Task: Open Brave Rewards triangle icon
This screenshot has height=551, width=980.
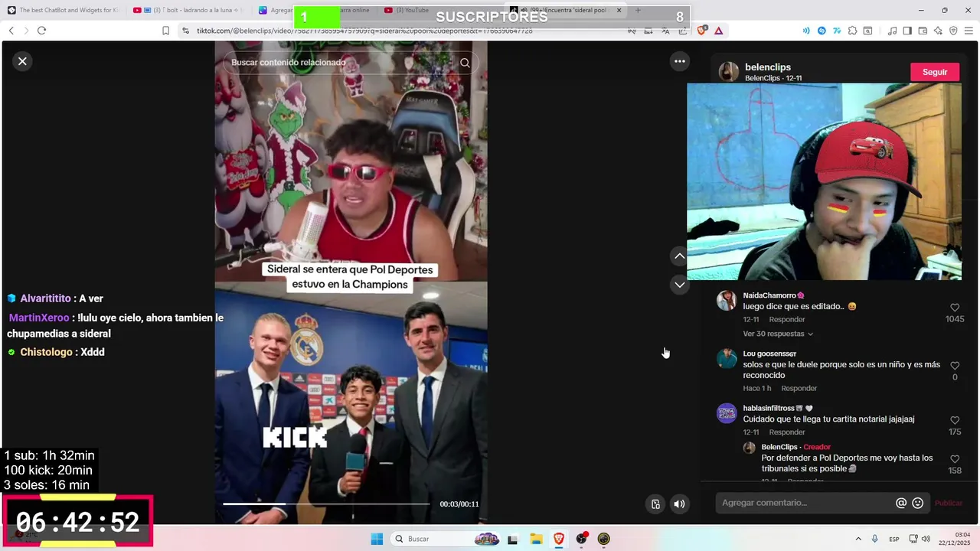Action: click(718, 31)
